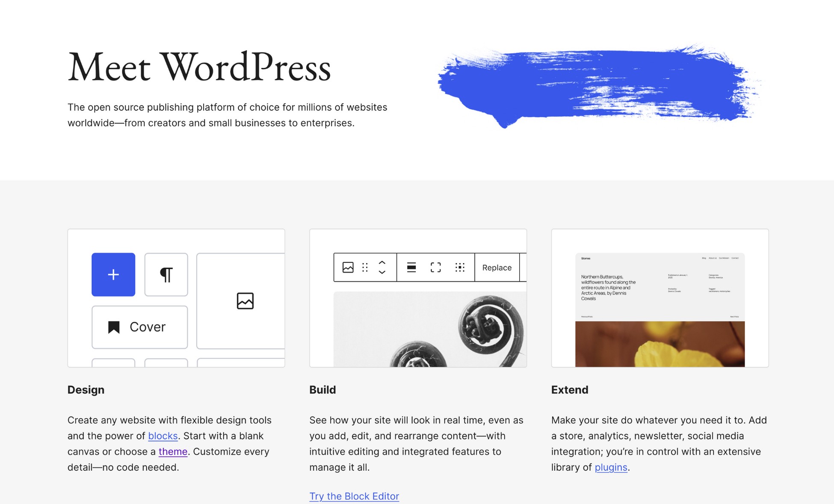
Task: Click the Meet WordPress heading
Action: point(199,68)
